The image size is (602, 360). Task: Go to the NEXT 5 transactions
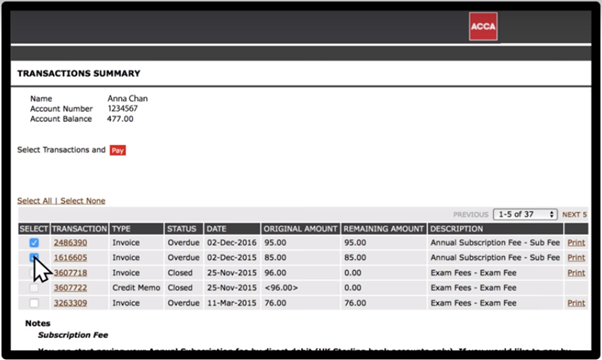point(574,215)
